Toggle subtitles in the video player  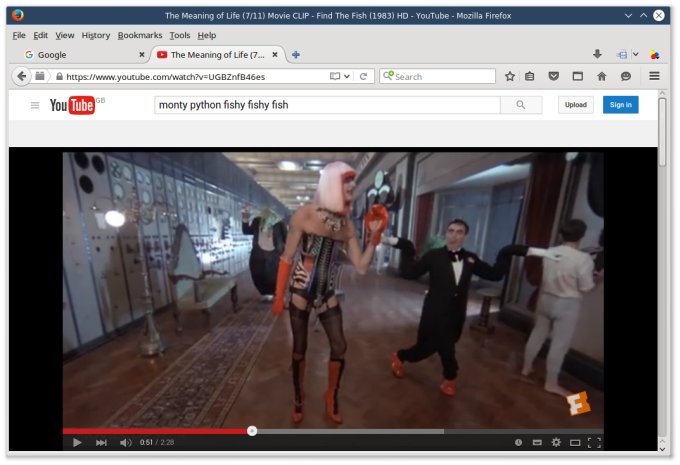[x=537, y=442]
